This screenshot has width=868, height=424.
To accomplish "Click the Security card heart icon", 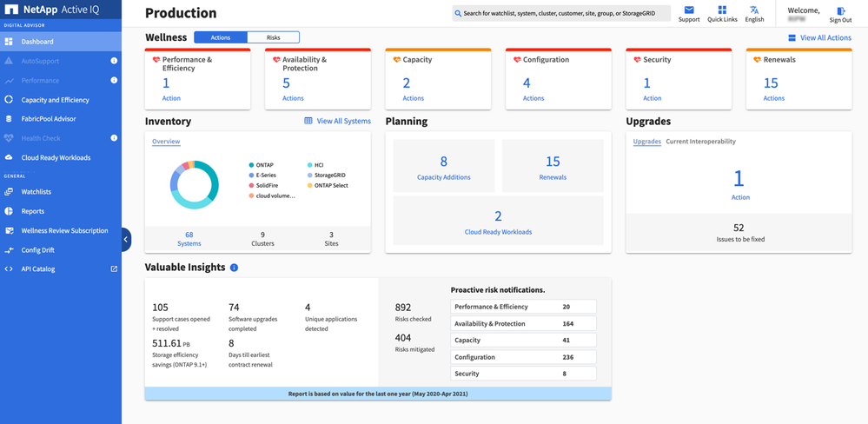I will [637, 59].
